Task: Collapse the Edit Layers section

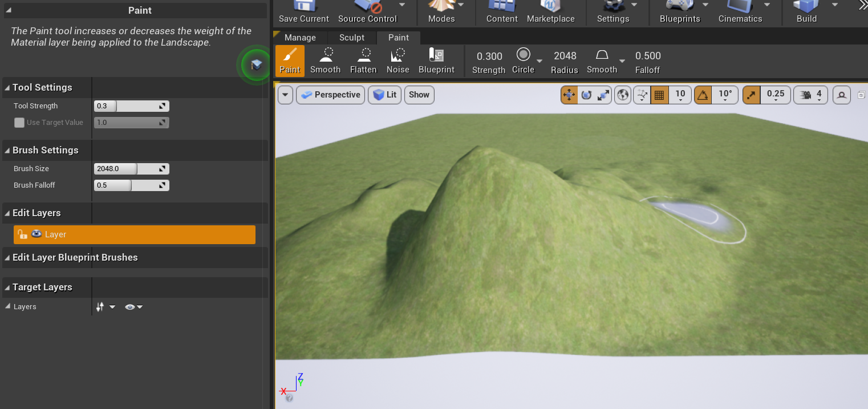Action: tap(7, 213)
